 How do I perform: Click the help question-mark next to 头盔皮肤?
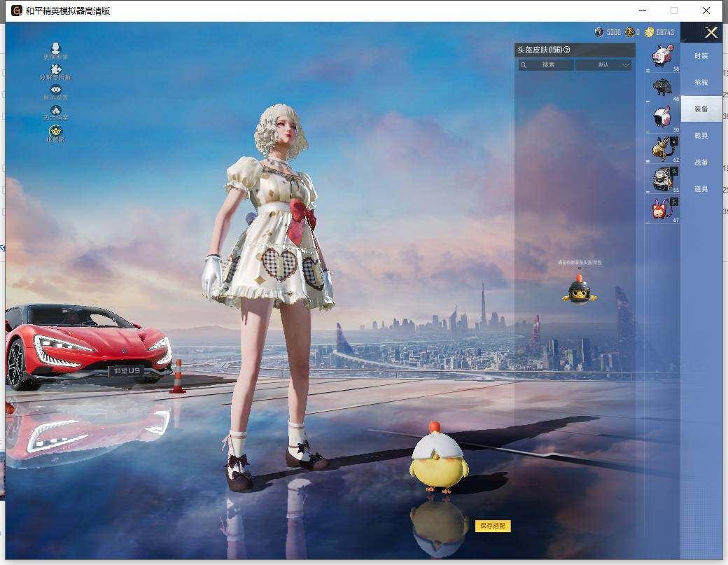(567, 50)
